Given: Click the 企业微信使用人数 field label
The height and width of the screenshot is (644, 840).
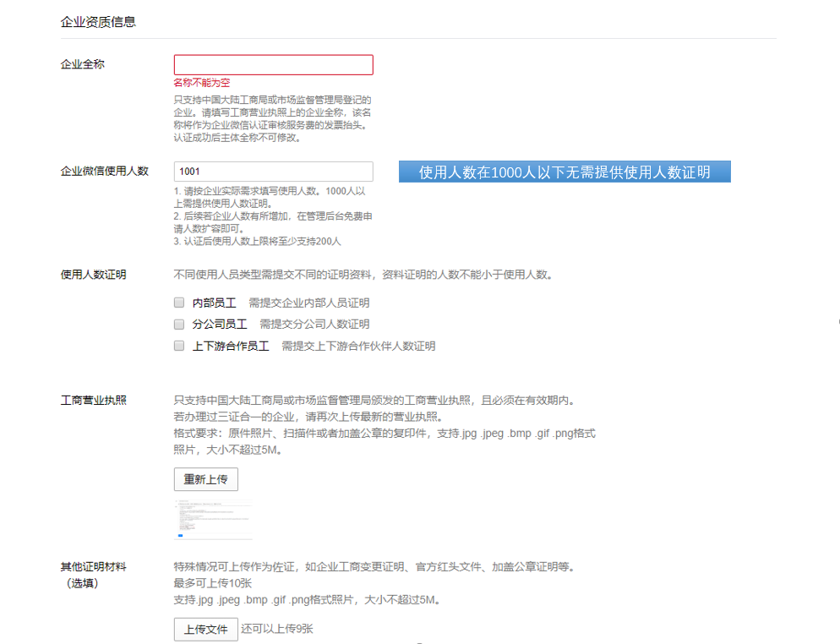Looking at the screenshot, I should (x=105, y=171).
